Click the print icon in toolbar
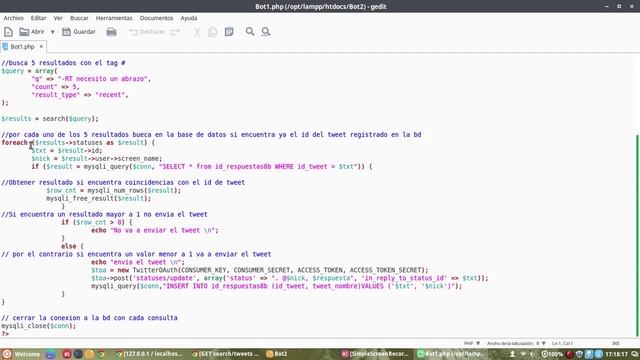This screenshot has height=360, width=640. 111,32
